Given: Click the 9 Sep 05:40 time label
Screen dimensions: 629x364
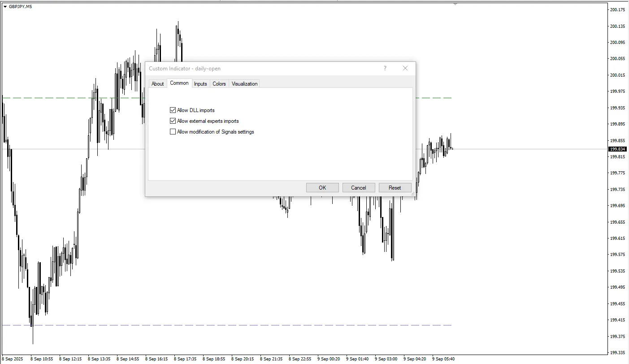Looking at the screenshot, I should click(443, 359).
